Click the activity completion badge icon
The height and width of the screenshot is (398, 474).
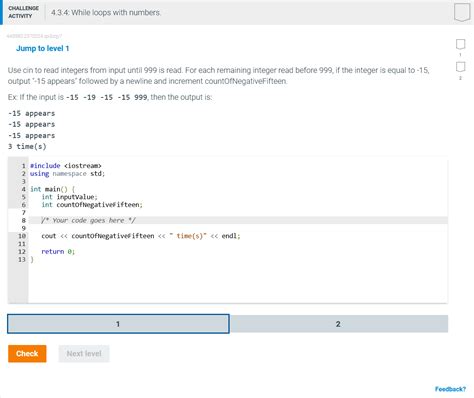pos(462,12)
